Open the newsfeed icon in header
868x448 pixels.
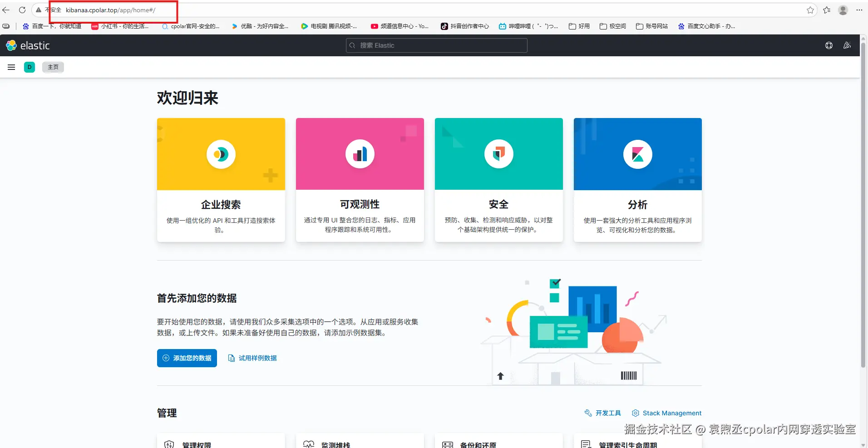[847, 45]
